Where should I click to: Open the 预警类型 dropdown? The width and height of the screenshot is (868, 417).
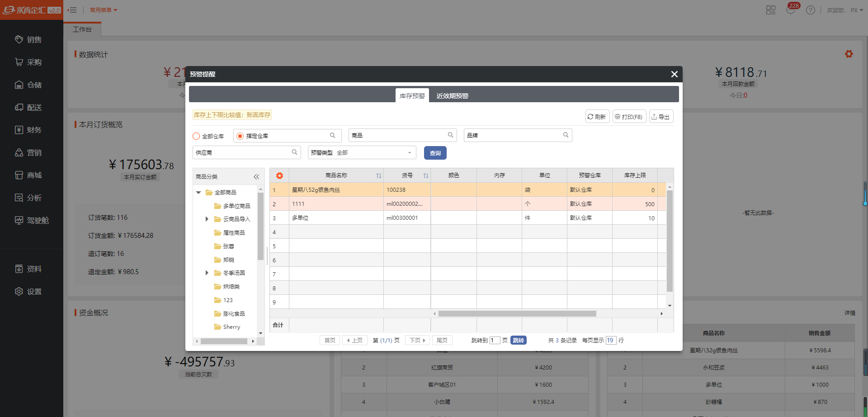[x=362, y=153]
